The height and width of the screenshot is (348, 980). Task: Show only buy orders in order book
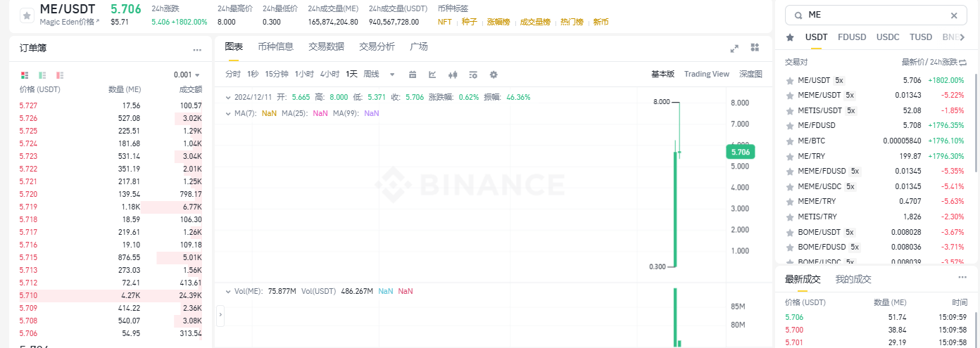[42, 75]
